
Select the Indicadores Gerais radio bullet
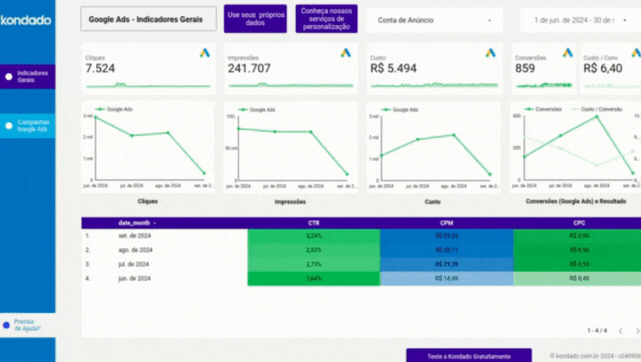click(x=9, y=77)
